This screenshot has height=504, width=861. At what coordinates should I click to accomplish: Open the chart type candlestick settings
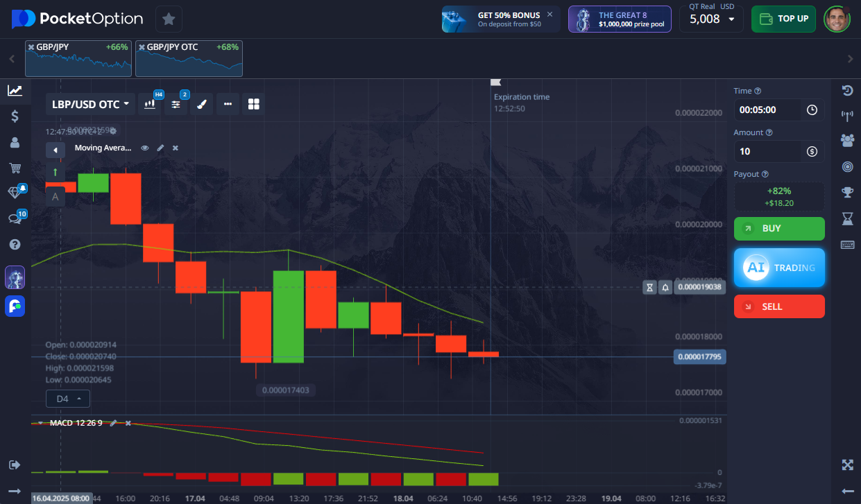click(x=150, y=104)
